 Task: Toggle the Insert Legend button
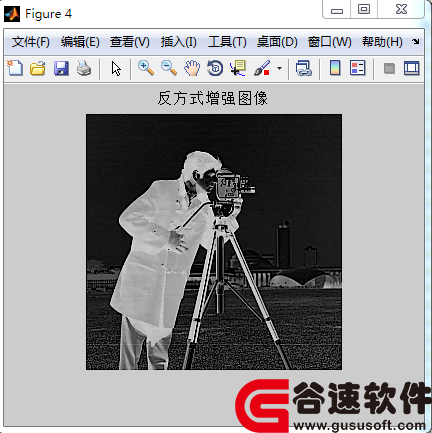[x=358, y=68]
